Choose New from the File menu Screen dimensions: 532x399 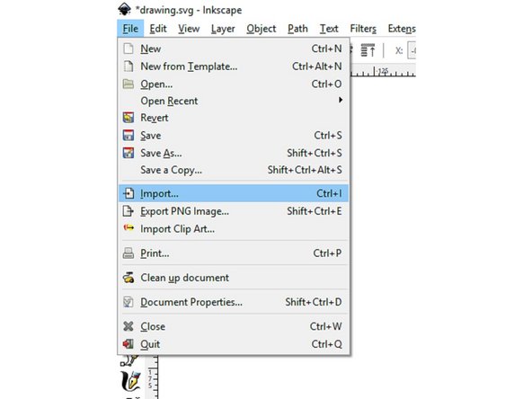pos(234,49)
